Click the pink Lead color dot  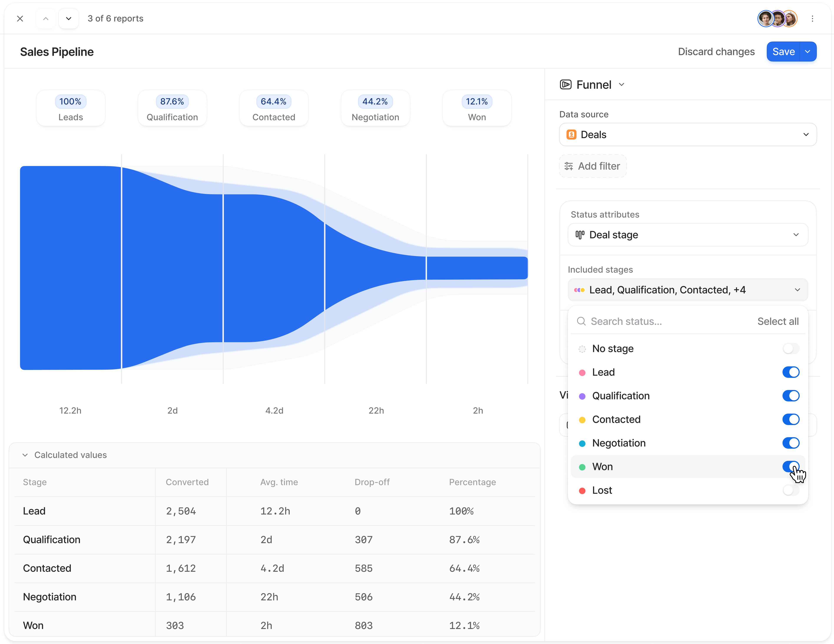coord(582,372)
